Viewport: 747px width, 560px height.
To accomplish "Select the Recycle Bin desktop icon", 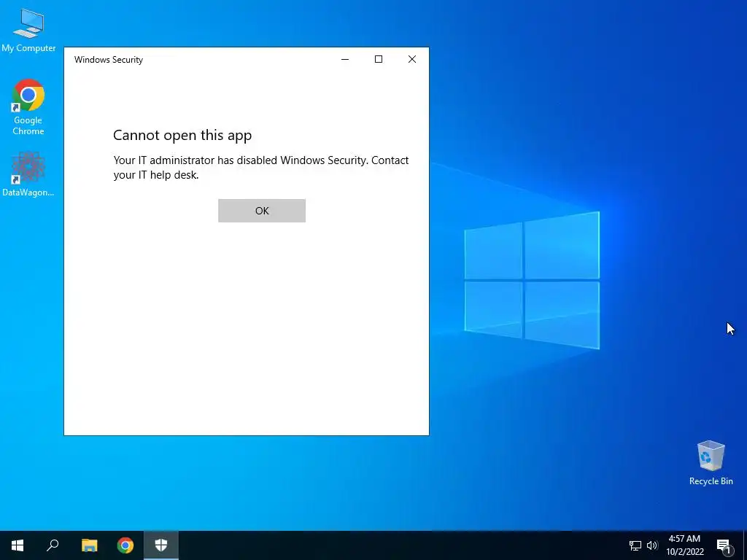I will [711, 463].
